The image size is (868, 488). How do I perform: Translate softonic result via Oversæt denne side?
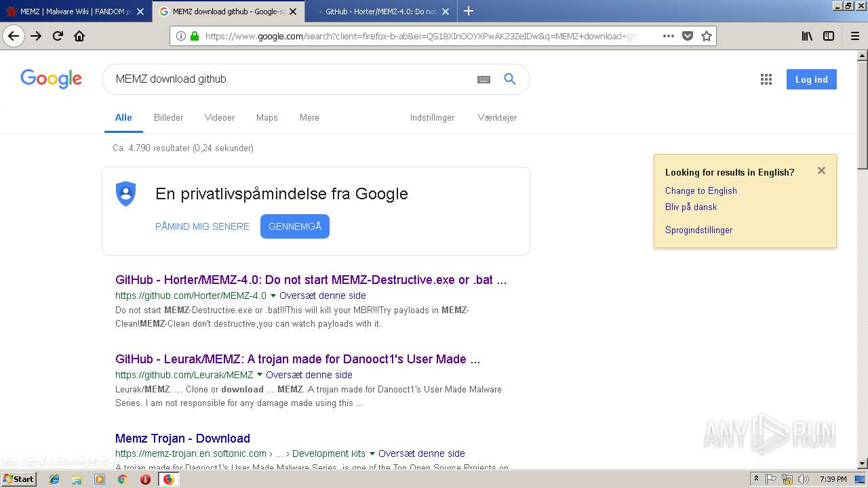pos(422,453)
